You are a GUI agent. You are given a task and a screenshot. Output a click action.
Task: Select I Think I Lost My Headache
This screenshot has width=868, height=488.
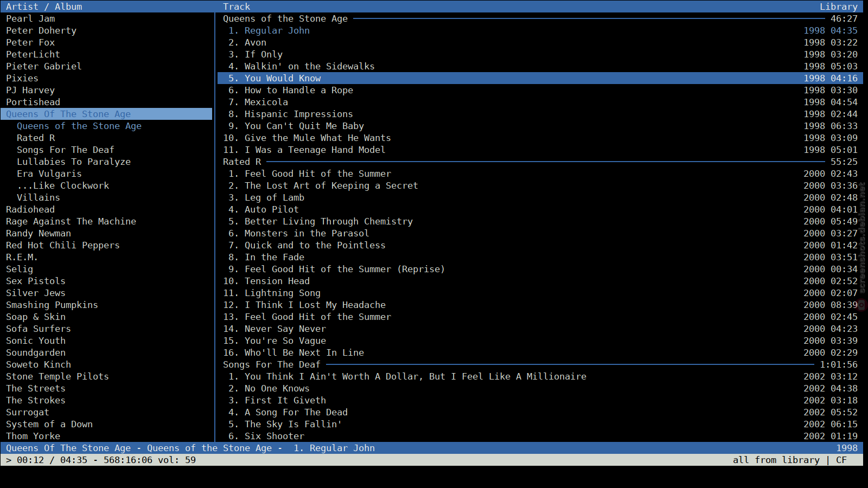(x=540, y=305)
